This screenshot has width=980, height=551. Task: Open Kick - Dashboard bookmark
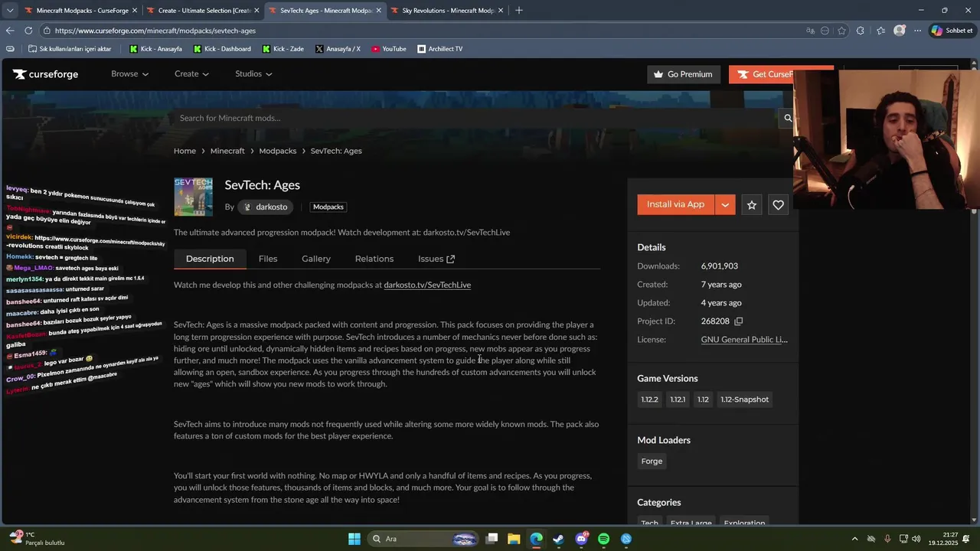(x=222, y=49)
